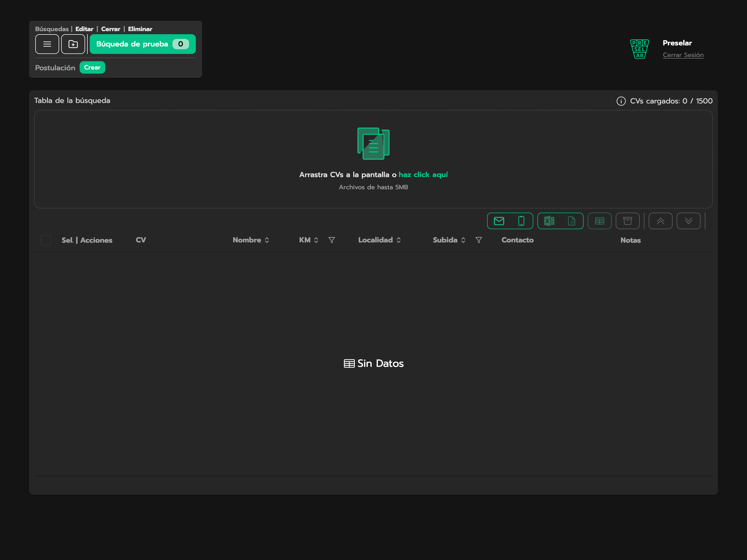Image resolution: width=747 pixels, height=560 pixels.
Task: Click Cerrar in the Búsquedas menu
Action: click(x=110, y=29)
